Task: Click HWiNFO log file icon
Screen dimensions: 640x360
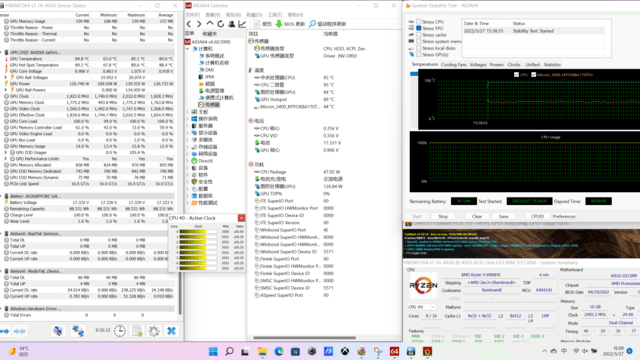Action: point(137,331)
